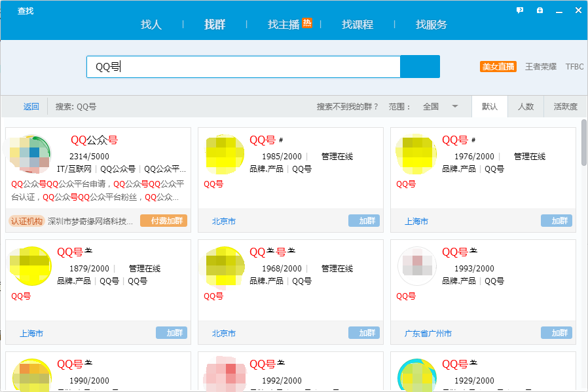Click the results vertical scrollbar
Image resolution: width=588 pixels, height=392 pixels.
tap(584, 143)
